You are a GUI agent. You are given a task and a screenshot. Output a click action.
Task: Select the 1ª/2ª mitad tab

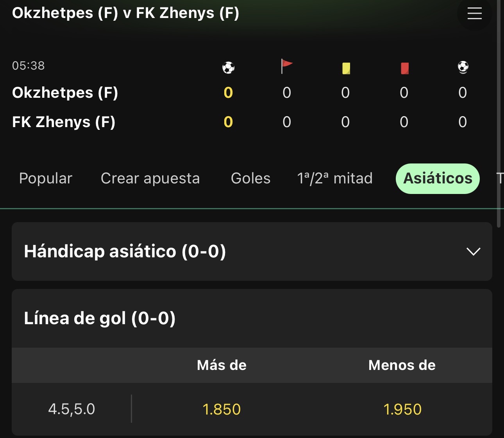335,178
